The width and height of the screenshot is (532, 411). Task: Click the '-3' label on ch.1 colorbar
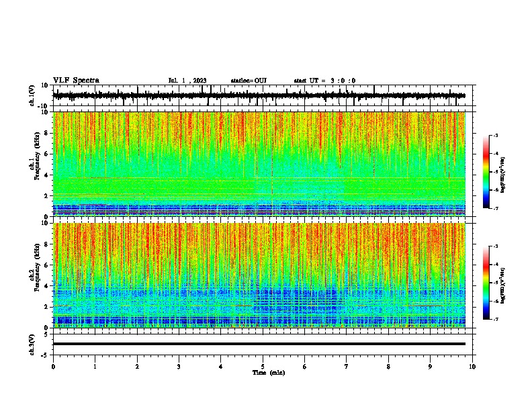(x=495, y=135)
